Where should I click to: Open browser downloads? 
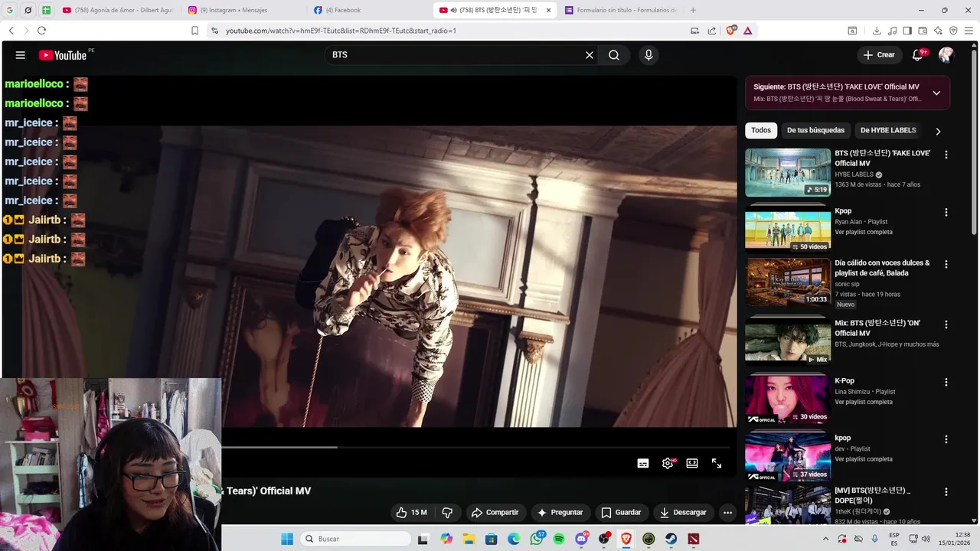click(x=877, y=31)
